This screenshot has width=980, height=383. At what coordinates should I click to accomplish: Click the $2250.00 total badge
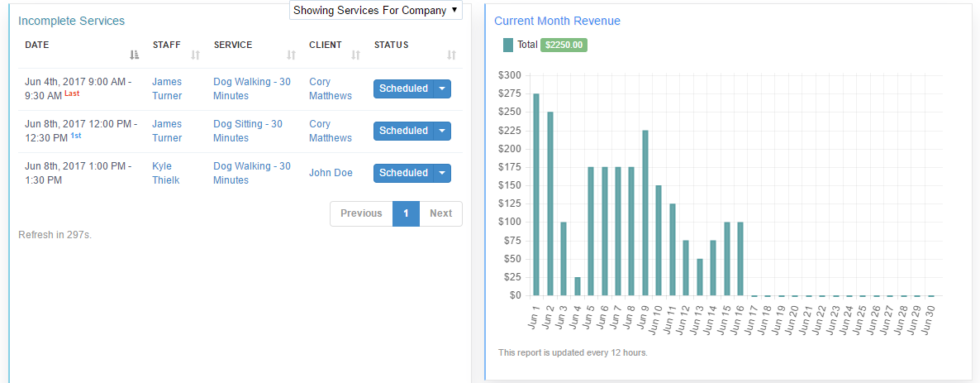(x=564, y=45)
